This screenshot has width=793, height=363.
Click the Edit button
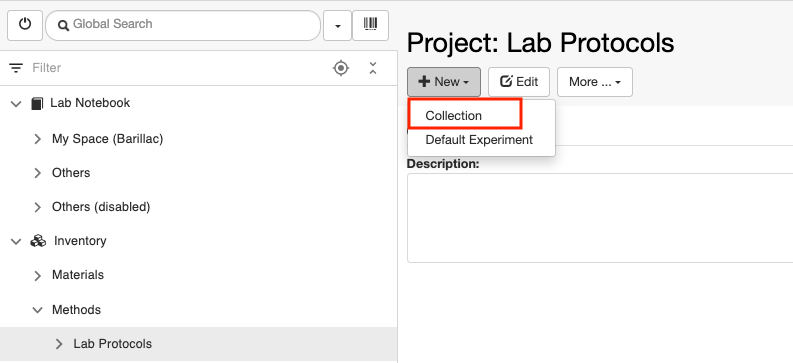pyautogui.click(x=519, y=82)
